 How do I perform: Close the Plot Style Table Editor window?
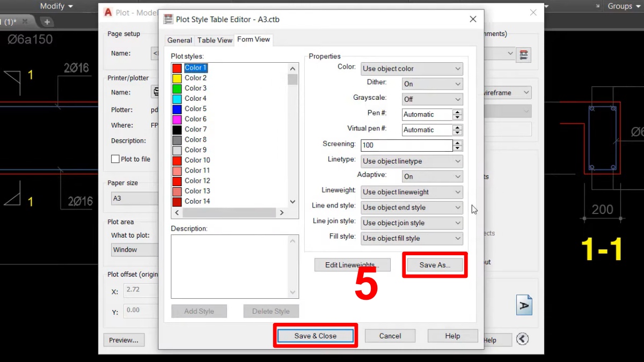tap(473, 19)
